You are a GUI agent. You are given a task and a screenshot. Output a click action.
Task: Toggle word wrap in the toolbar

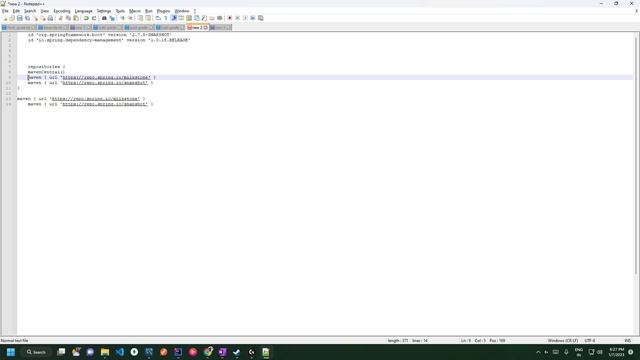pyautogui.click(x=158, y=18)
